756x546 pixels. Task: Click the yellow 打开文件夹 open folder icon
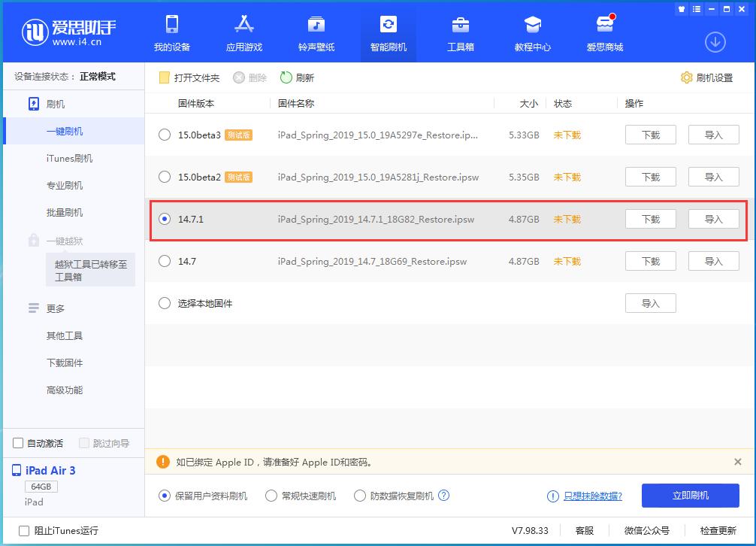pyautogui.click(x=165, y=77)
